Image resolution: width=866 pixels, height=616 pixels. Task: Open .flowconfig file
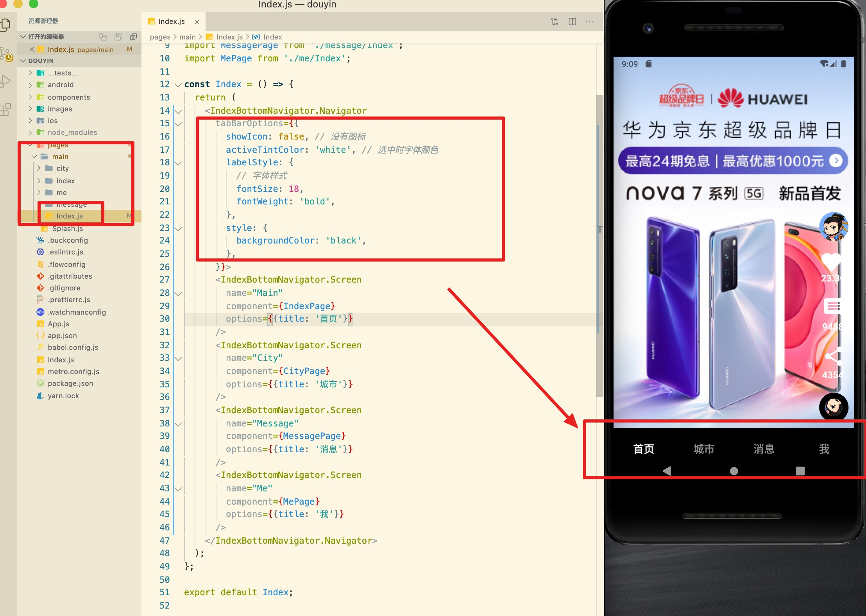[x=66, y=265]
